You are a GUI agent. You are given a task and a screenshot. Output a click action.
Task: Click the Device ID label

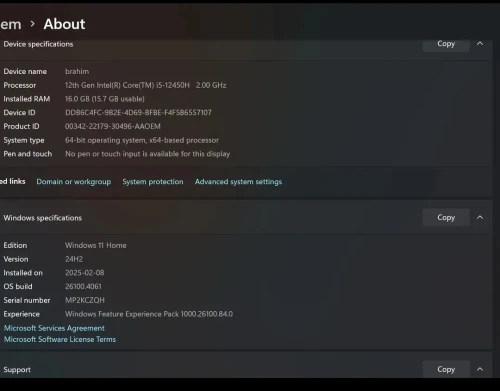point(19,113)
